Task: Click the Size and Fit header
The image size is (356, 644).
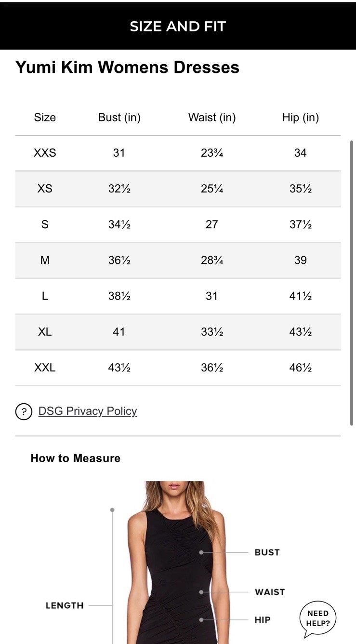Action: (x=178, y=26)
